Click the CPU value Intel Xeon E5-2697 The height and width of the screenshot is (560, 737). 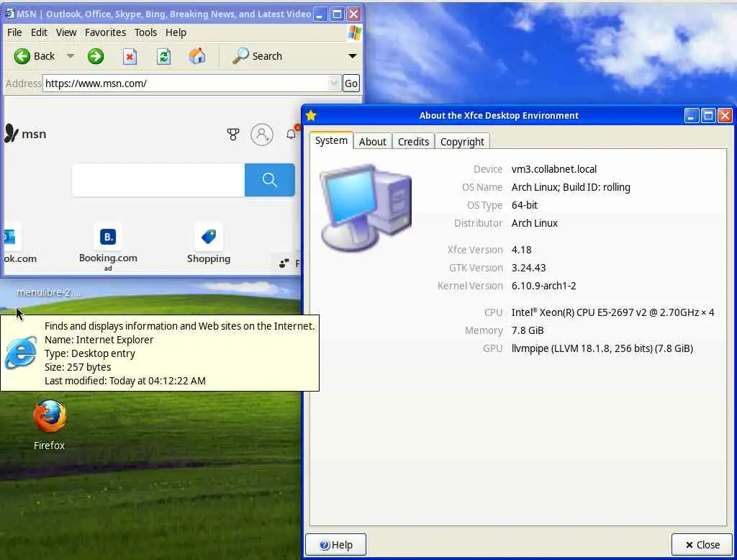point(612,312)
